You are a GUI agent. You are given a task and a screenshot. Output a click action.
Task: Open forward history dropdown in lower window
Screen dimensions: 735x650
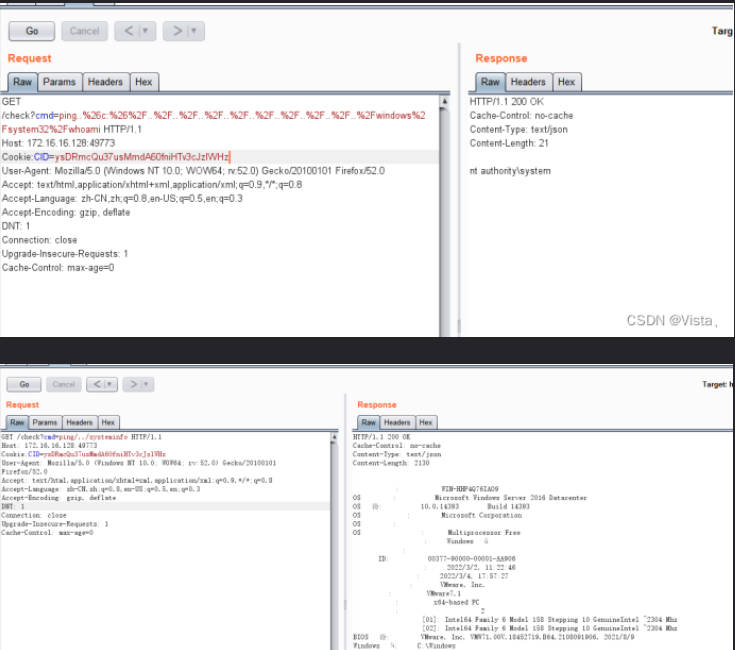click(147, 384)
